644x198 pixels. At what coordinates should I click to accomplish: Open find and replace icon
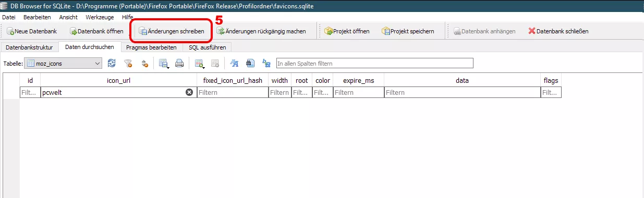(x=266, y=63)
